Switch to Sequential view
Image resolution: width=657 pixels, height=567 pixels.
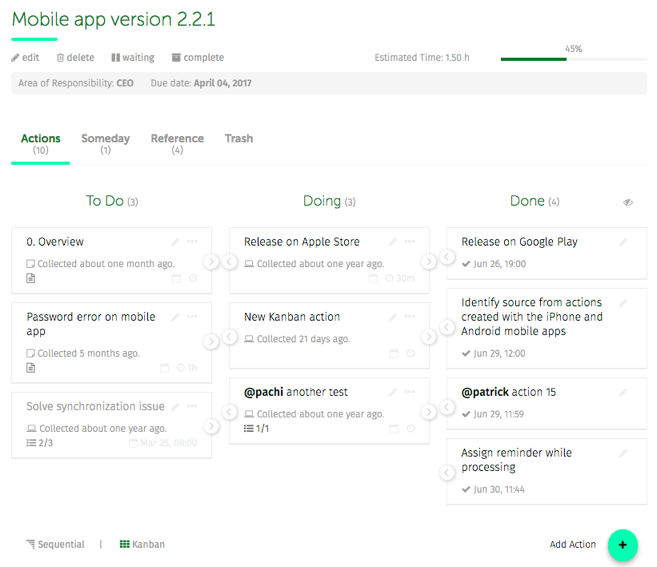click(x=55, y=544)
